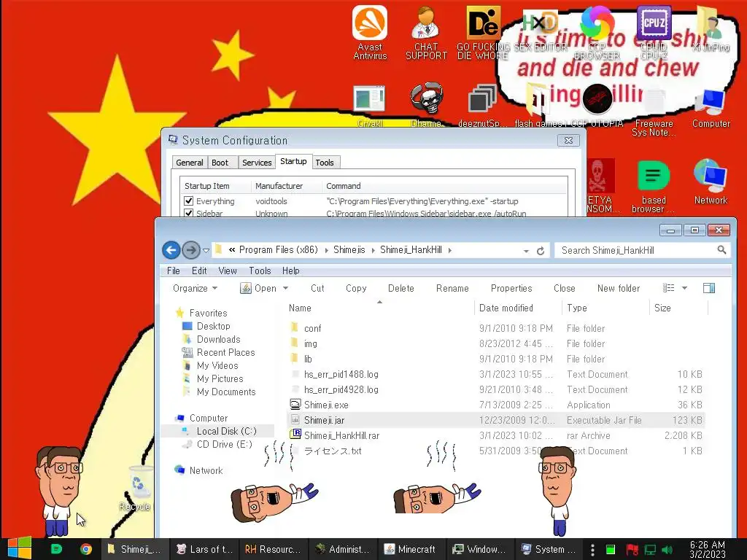Toggle the Explorer preview pane icon
Screen dimensions: 747x560
709,288
